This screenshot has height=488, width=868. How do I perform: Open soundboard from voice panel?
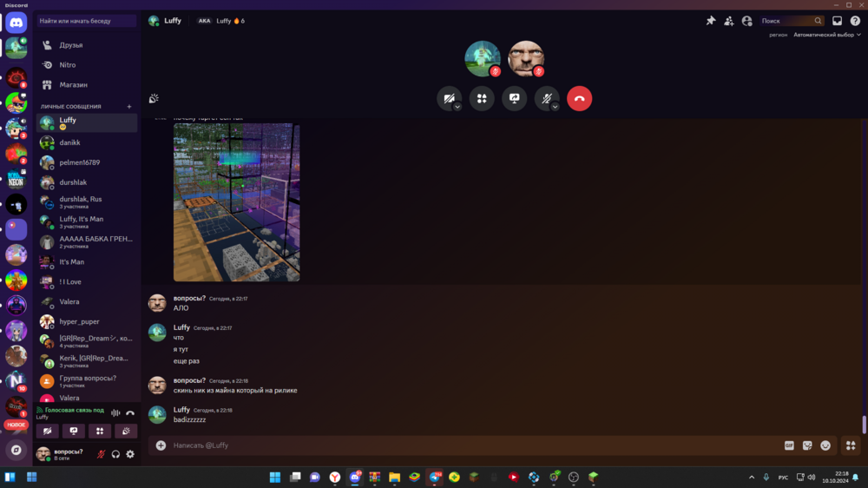pos(126,431)
